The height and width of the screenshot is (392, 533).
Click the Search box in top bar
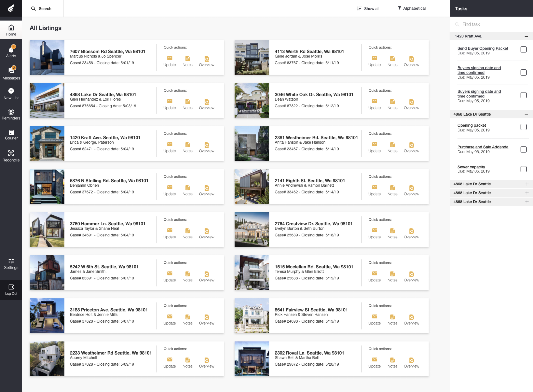[43, 8]
